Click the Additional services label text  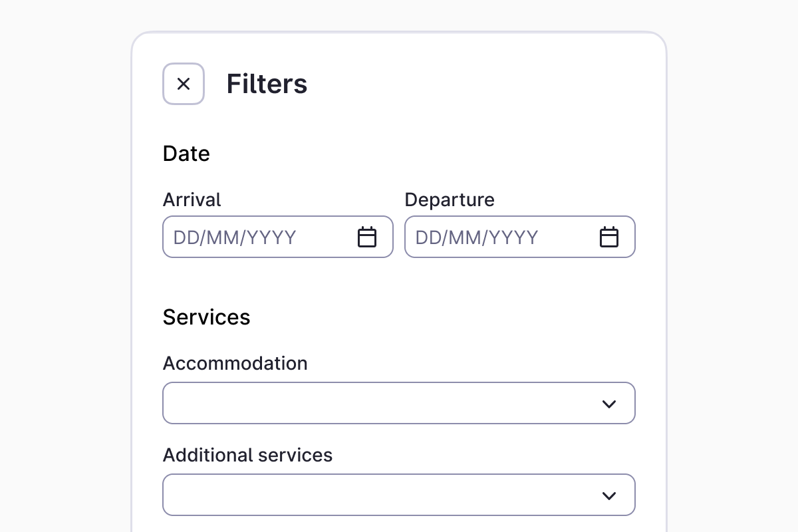pyautogui.click(x=247, y=455)
